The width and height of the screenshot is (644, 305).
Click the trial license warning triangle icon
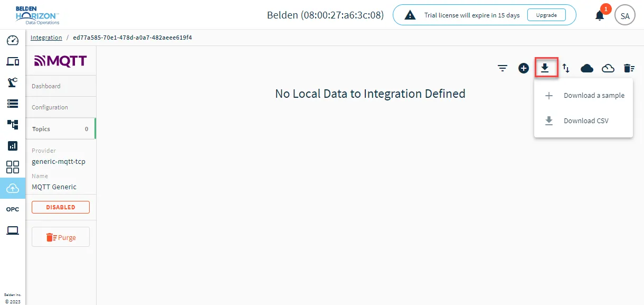click(410, 15)
